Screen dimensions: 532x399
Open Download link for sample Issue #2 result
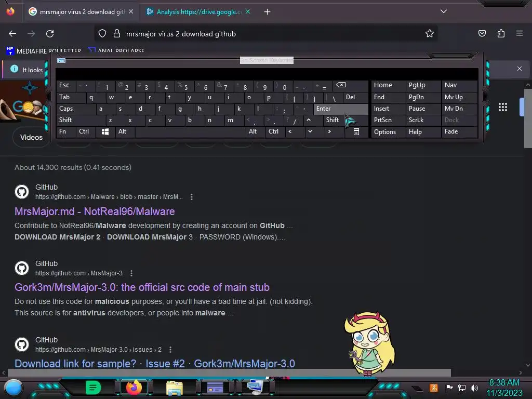(x=155, y=363)
